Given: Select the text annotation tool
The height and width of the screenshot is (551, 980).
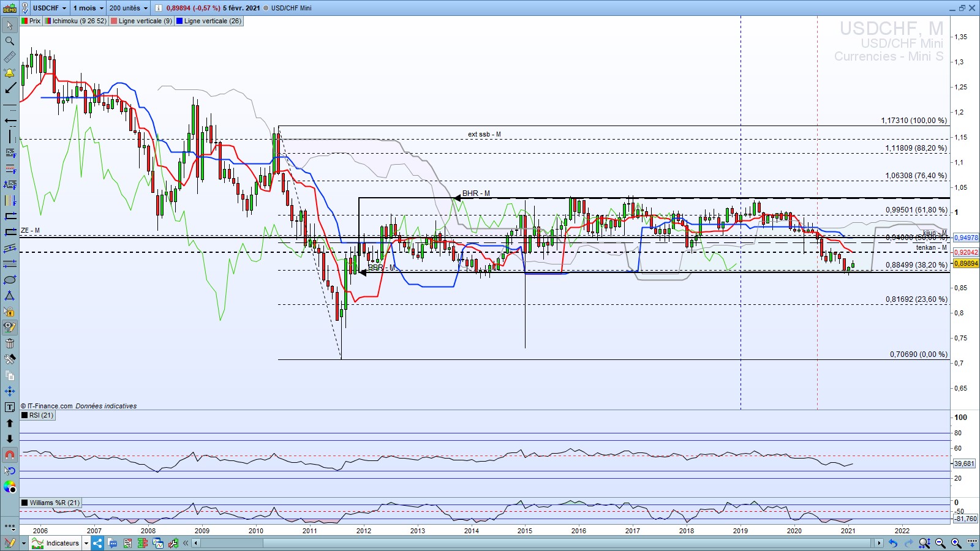Looking at the screenshot, I should coord(10,407).
